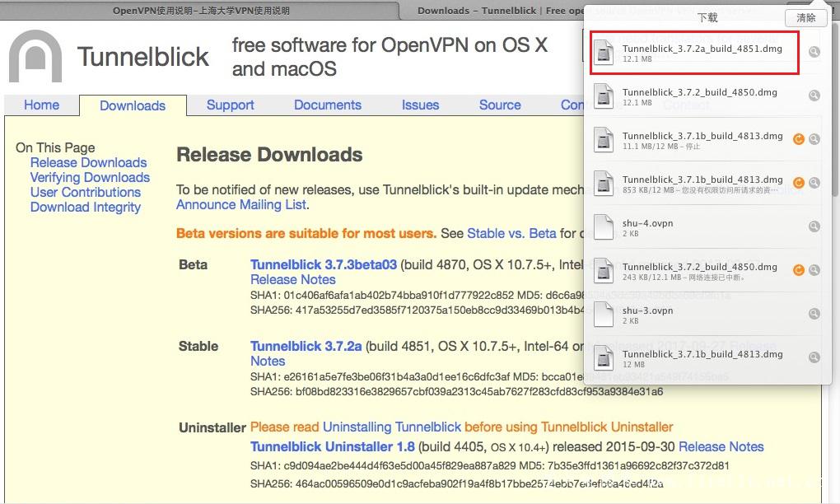This screenshot has height=504, width=840.
Task: Open Uninstalling Tunnelblick link
Action: [x=392, y=427]
